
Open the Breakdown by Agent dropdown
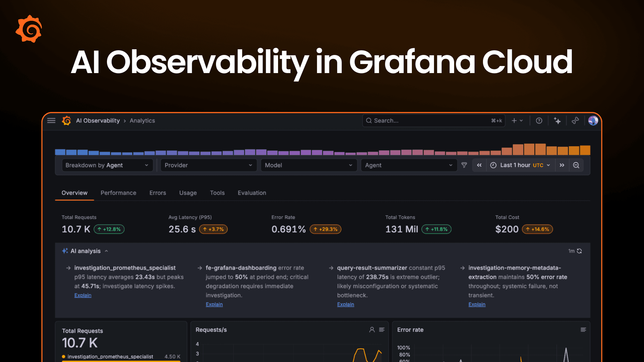[107, 165]
